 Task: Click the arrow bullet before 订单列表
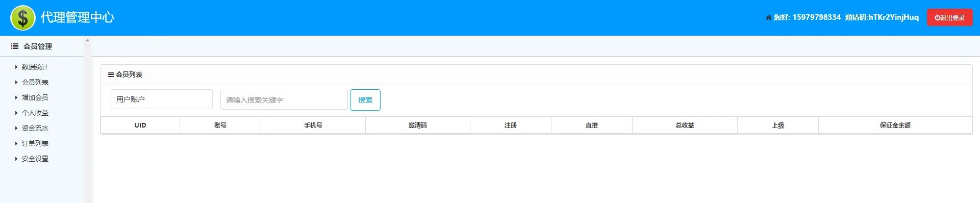coord(16,143)
